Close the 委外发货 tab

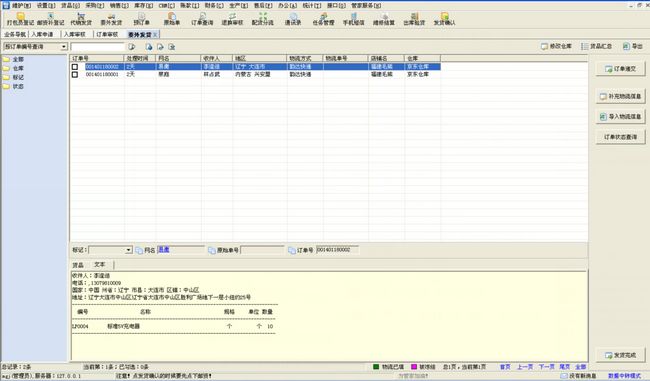pyautogui.click(x=155, y=35)
